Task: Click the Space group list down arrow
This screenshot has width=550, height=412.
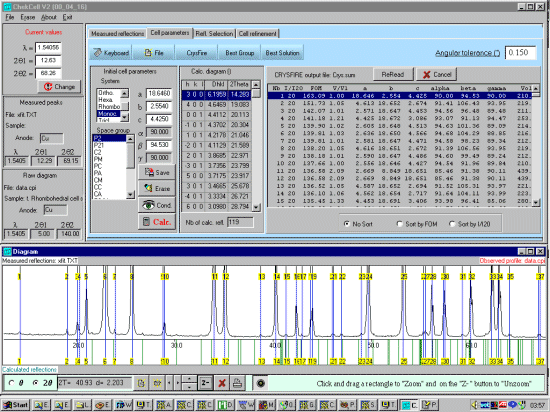Action: 130,195
